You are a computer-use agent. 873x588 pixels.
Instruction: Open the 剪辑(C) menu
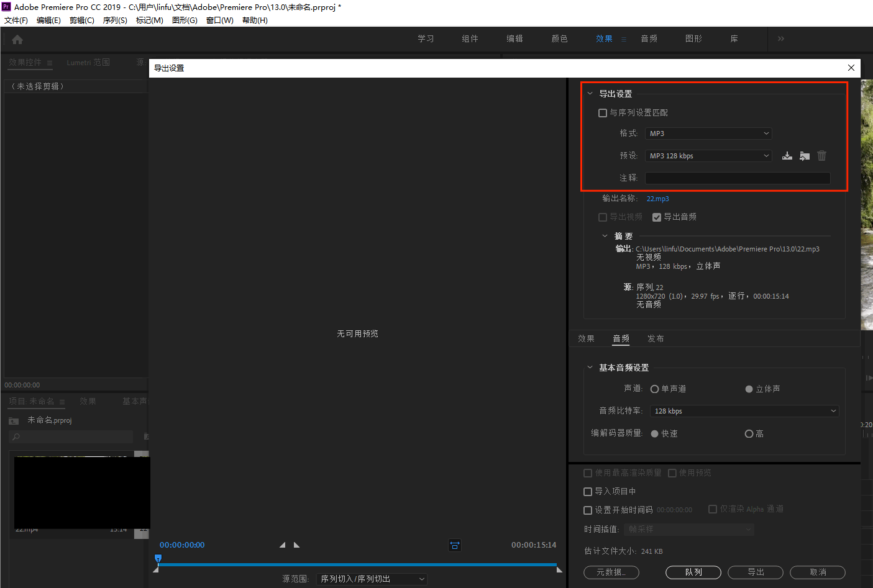(x=82, y=20)
